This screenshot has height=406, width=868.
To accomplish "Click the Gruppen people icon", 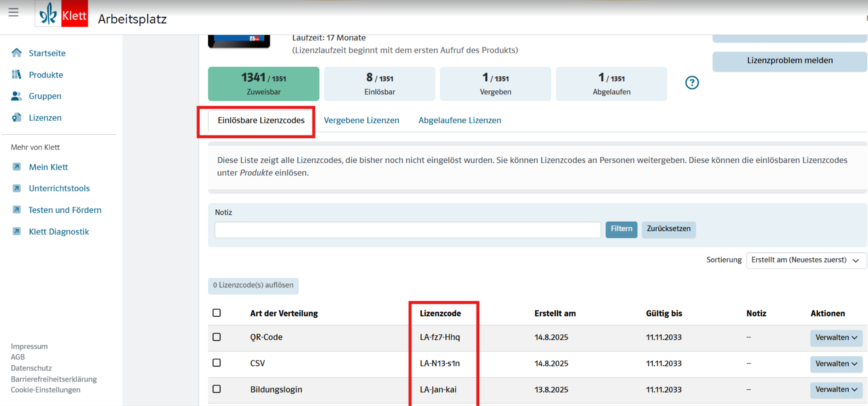I will click(17, 96).
